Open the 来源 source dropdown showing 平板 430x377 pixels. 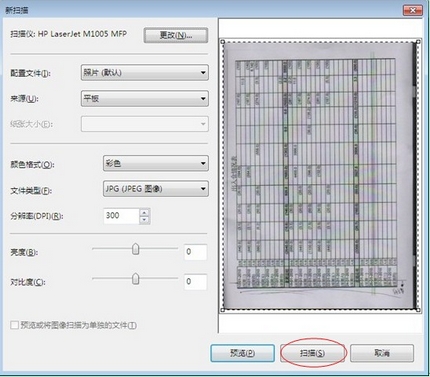(x=145, y=99)
